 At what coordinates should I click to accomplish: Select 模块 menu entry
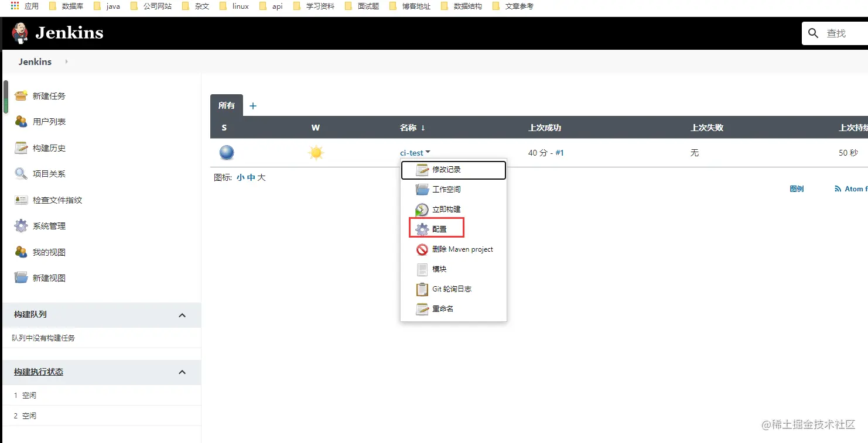453,269
